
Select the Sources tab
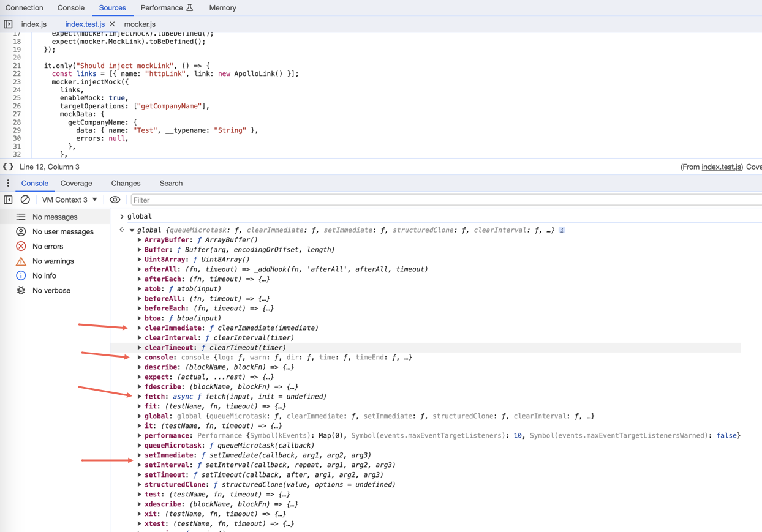112,8
